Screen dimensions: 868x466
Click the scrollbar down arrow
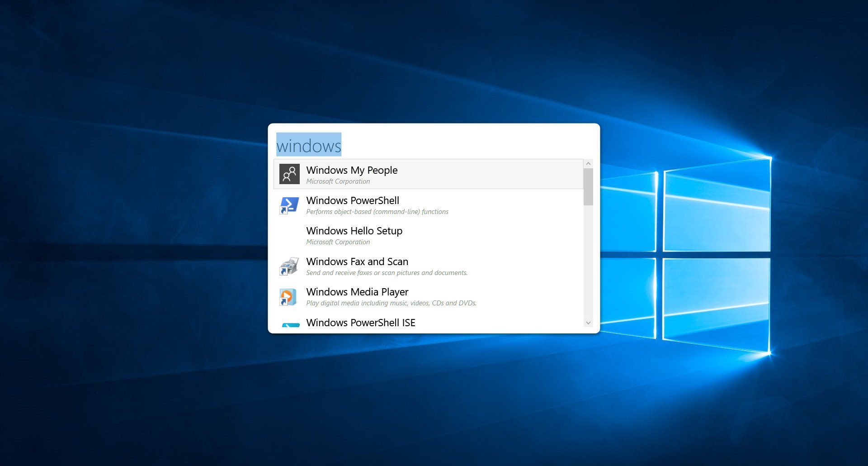(588, 323)
